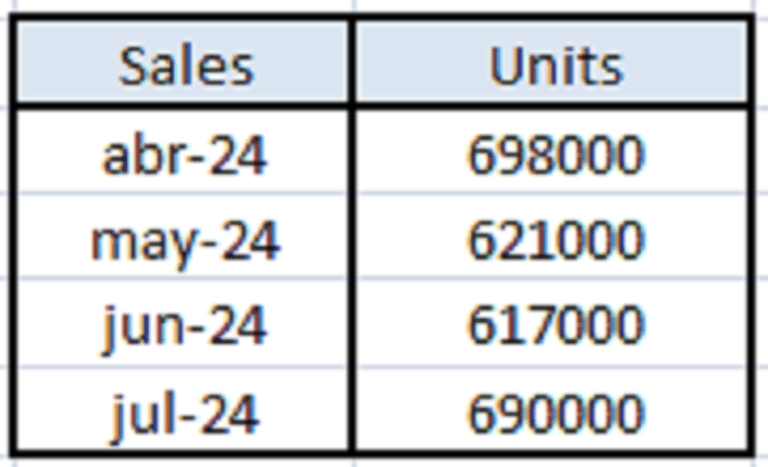Highlight the Units figure for jun-24

tap(555, 327)
